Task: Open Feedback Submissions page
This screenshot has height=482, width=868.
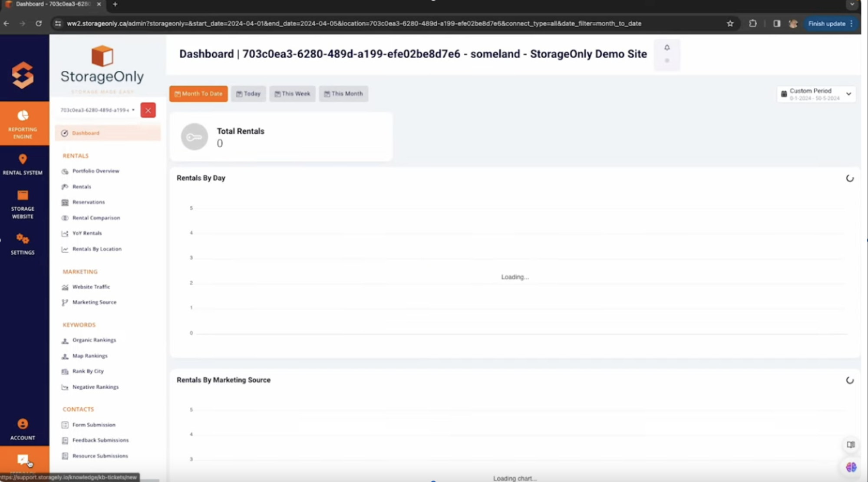Action: (x=100, y=440)
